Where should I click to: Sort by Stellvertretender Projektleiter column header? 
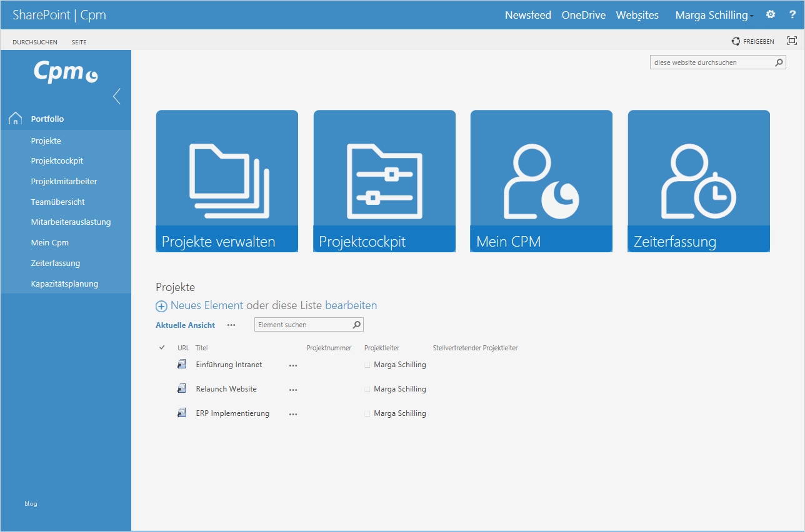click(475, 348)
